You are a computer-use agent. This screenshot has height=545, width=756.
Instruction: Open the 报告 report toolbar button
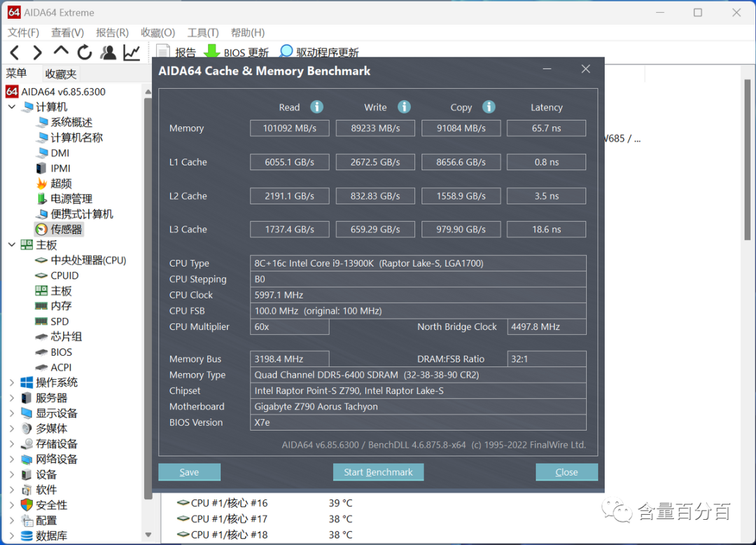coord(176,52)
